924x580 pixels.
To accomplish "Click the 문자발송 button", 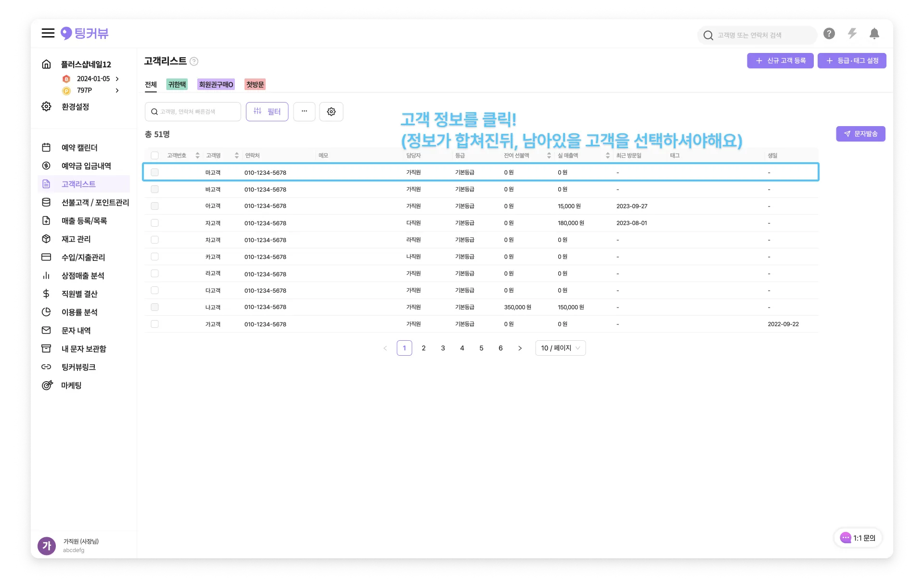I will (x=860, y=134).
